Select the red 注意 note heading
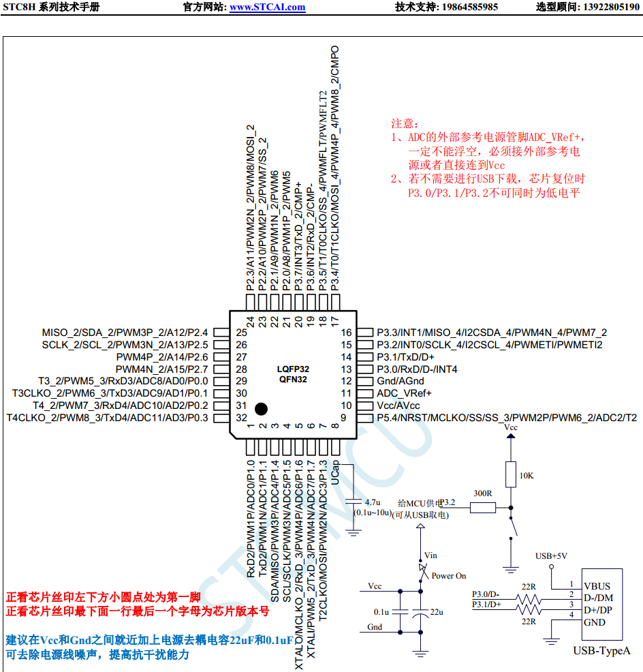The width and height of the screenshot is (643, 672). [405, 124]
